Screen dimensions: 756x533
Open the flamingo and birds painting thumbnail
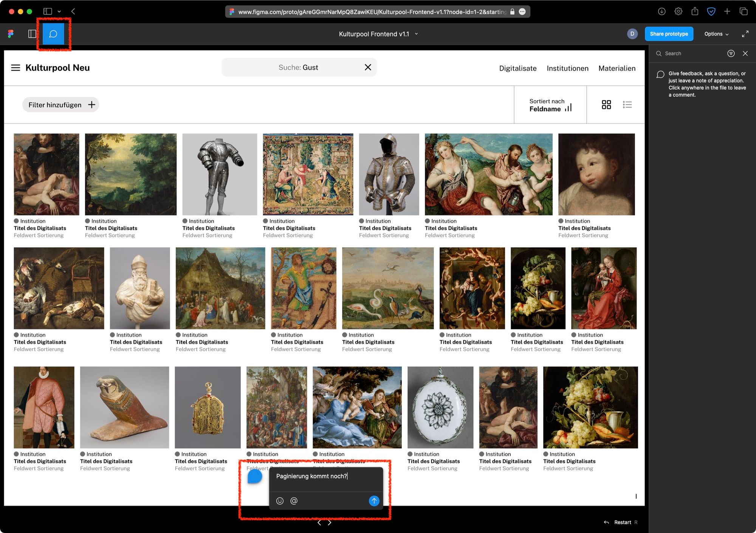(x=388, y=288)
